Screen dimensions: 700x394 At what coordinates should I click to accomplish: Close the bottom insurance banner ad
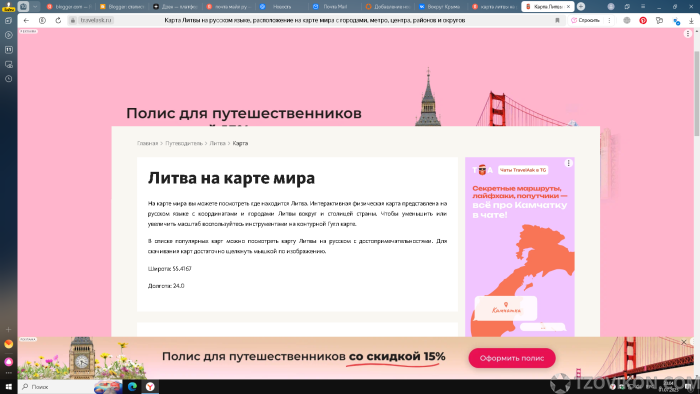point(683,342)
